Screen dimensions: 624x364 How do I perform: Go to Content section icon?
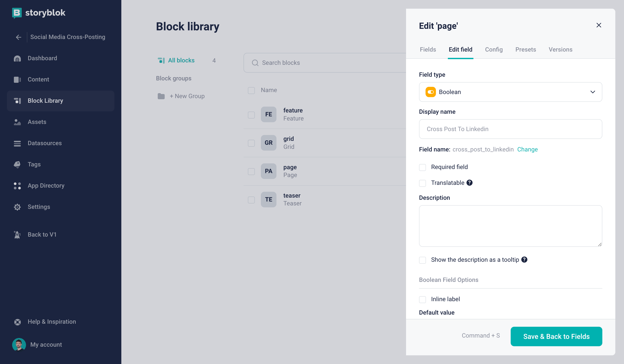(x=17, y=80)
